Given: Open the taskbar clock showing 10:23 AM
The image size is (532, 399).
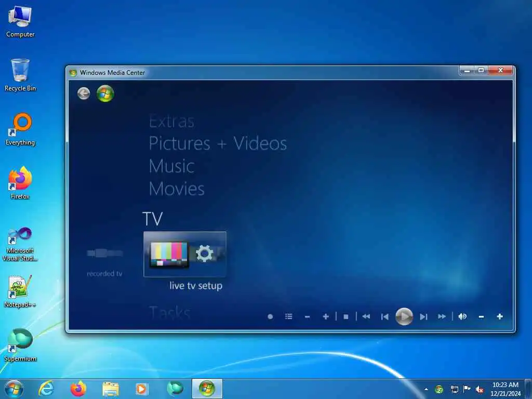Looking at the screenshot, I should coord(506,389).
